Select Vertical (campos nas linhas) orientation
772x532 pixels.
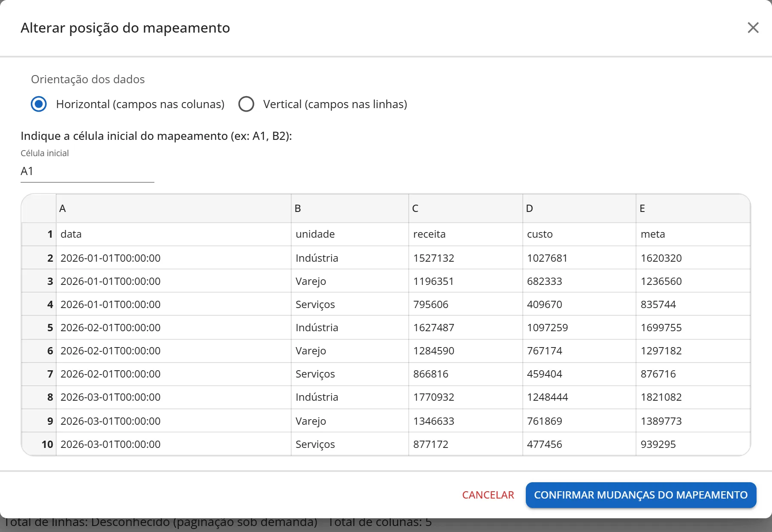246,104
